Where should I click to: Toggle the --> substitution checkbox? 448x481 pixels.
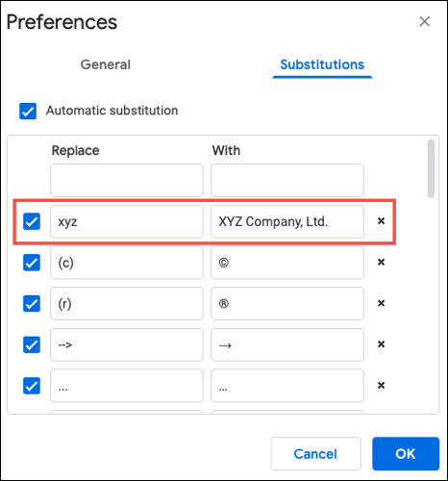point(32,344)
